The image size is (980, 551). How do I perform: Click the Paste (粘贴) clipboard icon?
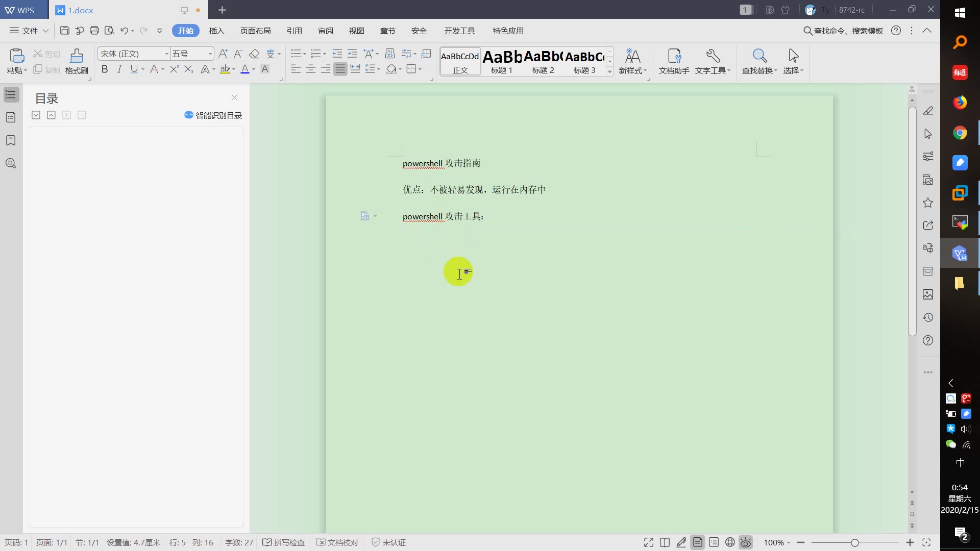16,56
